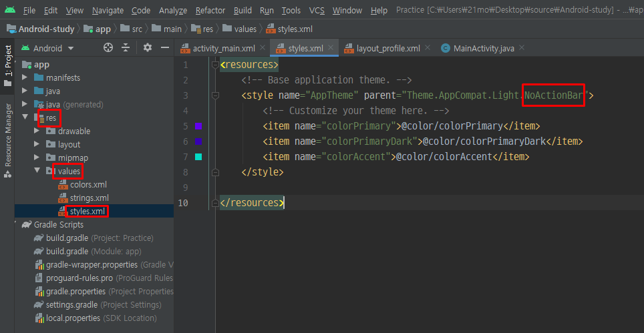Collapse the values folder

pos(37,171)
